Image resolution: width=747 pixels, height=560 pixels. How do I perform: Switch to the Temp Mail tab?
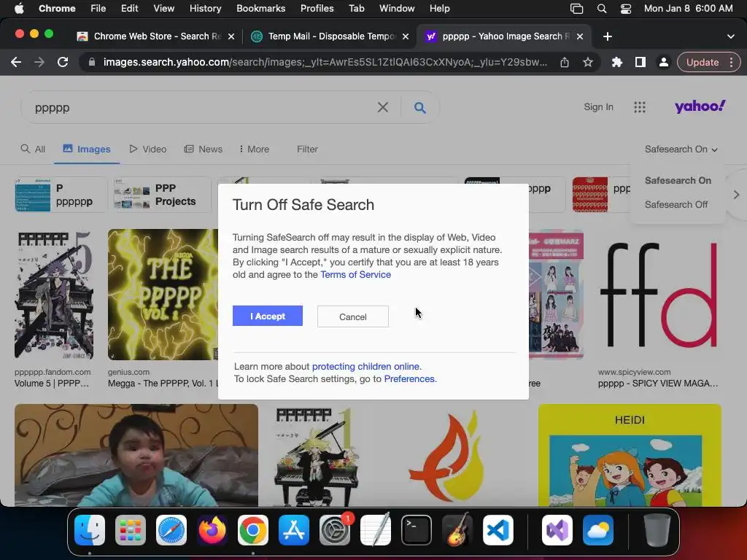click(x=330, y=36)
